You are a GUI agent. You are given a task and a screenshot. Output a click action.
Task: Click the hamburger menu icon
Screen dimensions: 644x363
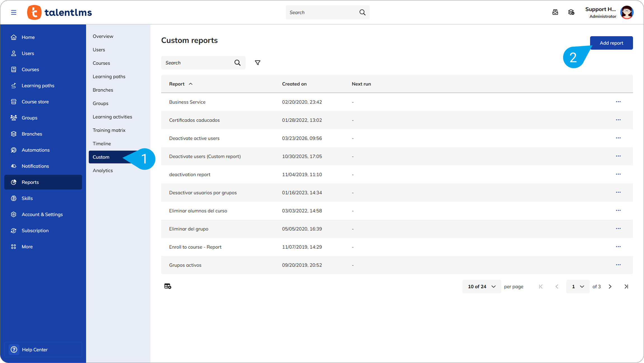pos(13,12)
